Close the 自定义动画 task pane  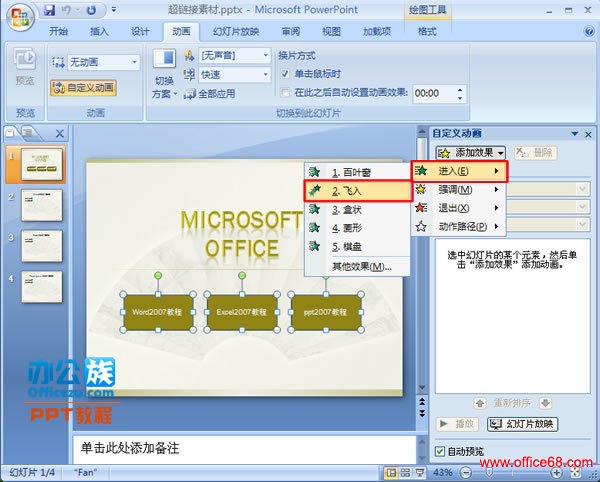pyautogui.click(x=589, y=134)
